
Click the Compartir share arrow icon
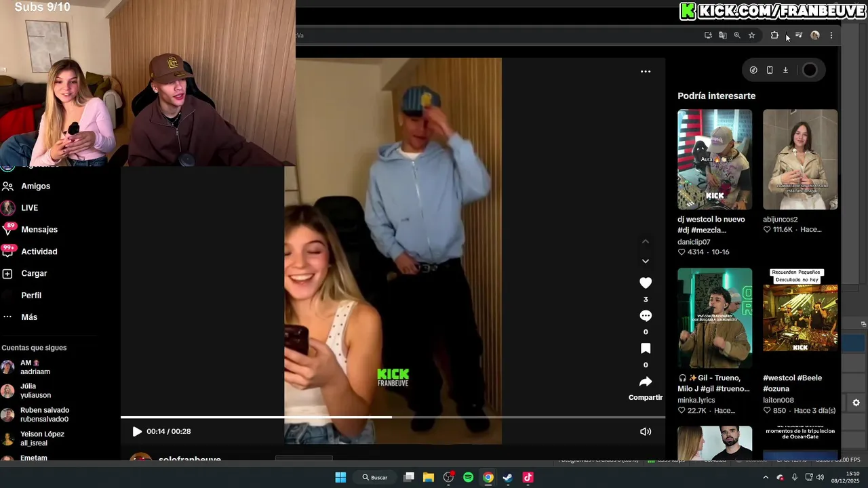pos(646,382)
